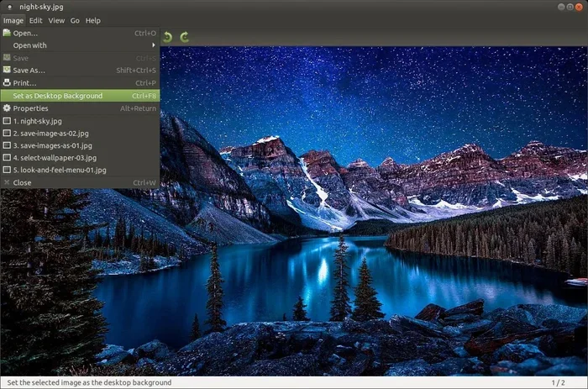The height and width of the screenshot is (389, 588).
Task: Click Close in the Image menu
Action: click(80, 182)
